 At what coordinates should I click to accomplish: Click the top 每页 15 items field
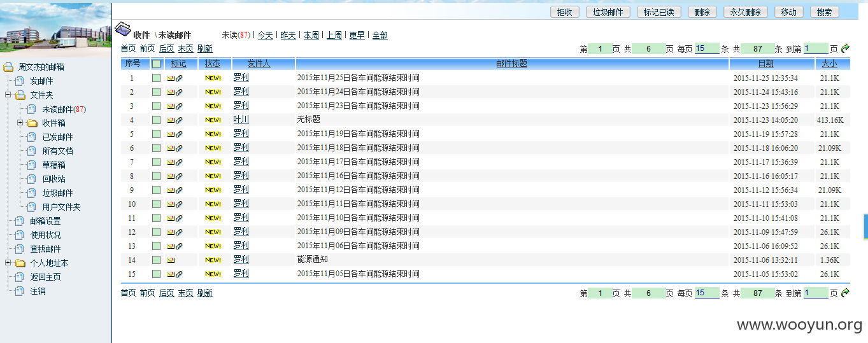[707, 48]
